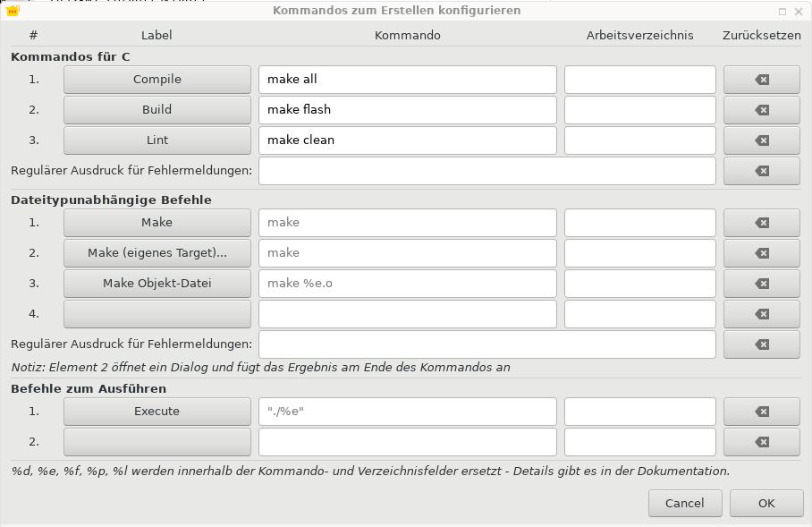812x527 pixels.
Task: Reset the Make Objekt-Datei row
Action: click(761, 284)
